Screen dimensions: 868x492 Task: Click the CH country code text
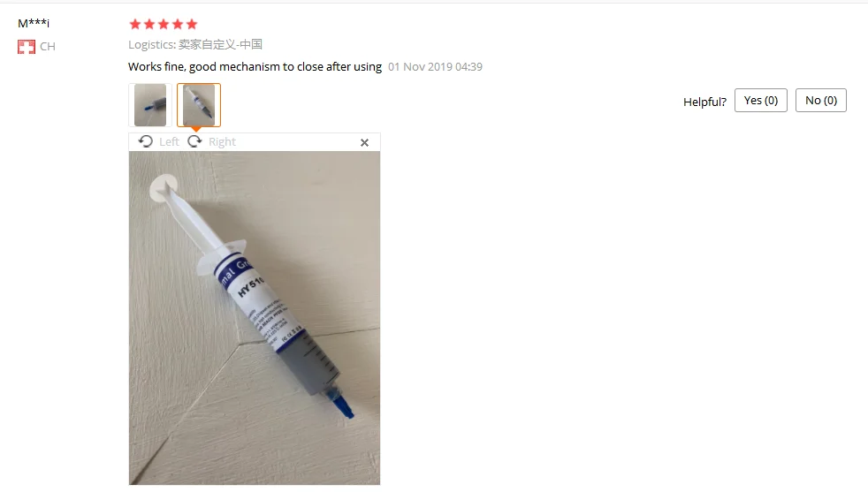point(48,47)
